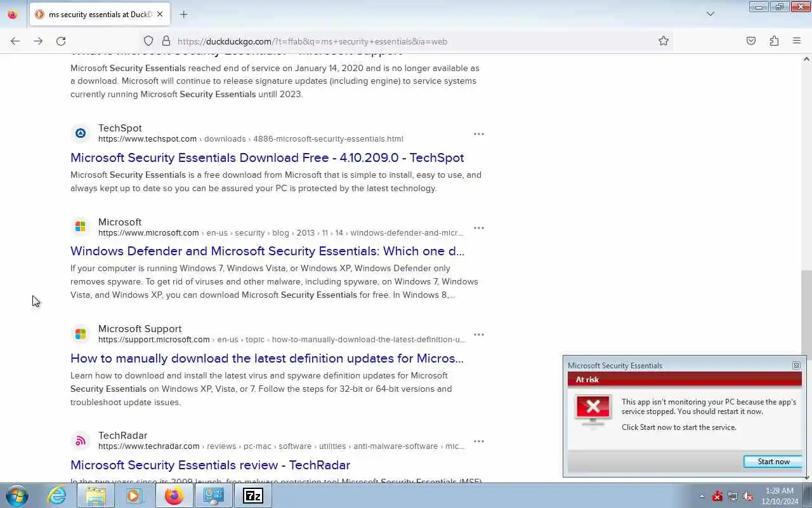The image size is (812, 508).
Task: Open the Windows Start menu
Action: click(x=16, y=495)
